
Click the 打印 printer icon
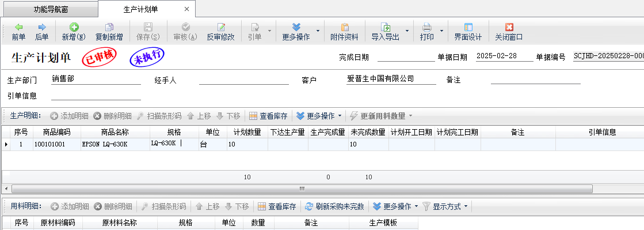pos(426,28)
